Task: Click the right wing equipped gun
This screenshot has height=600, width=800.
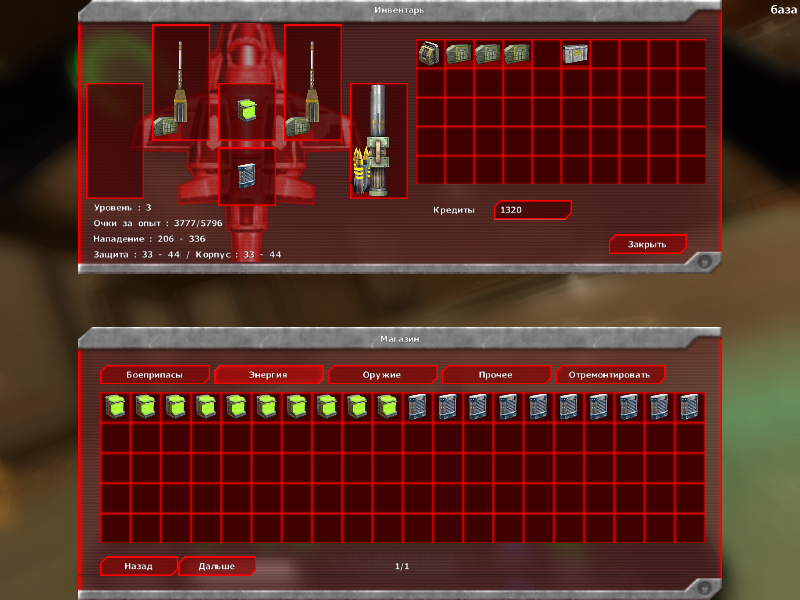Action: tap(313, 83)
